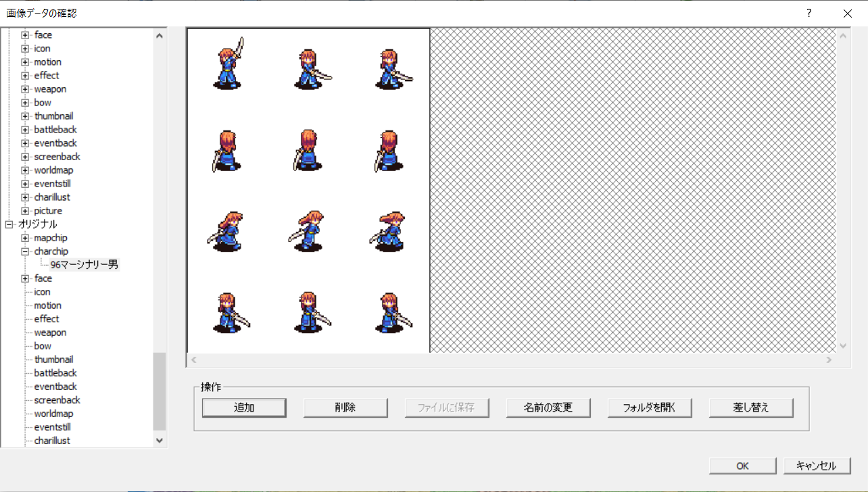
Task: Expand the battleback folder node
Action: 24,129
